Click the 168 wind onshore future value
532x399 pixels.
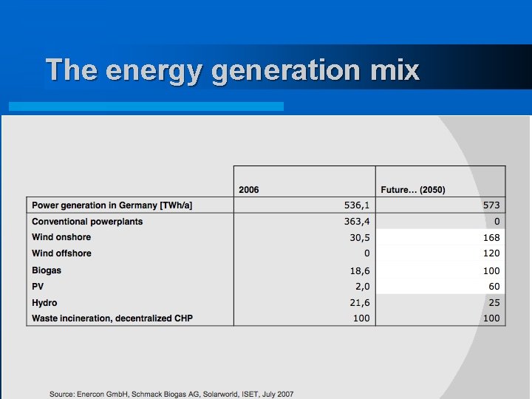[491, 237]
